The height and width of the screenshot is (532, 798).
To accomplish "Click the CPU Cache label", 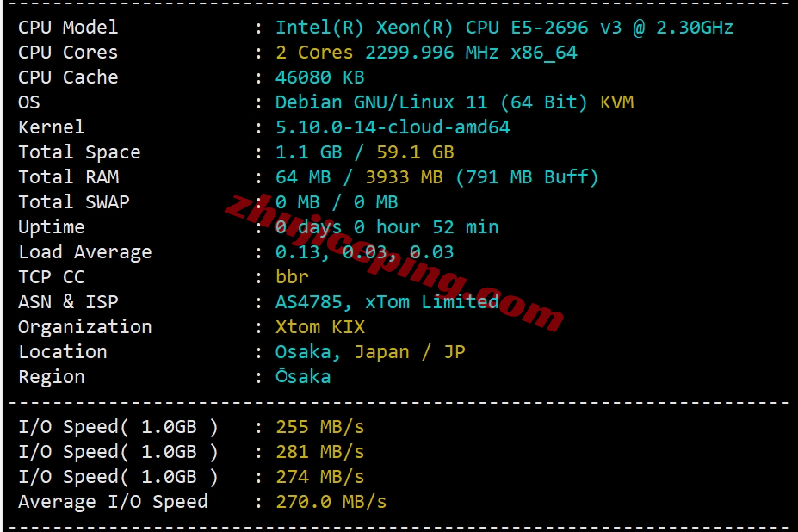I will 68,77.
